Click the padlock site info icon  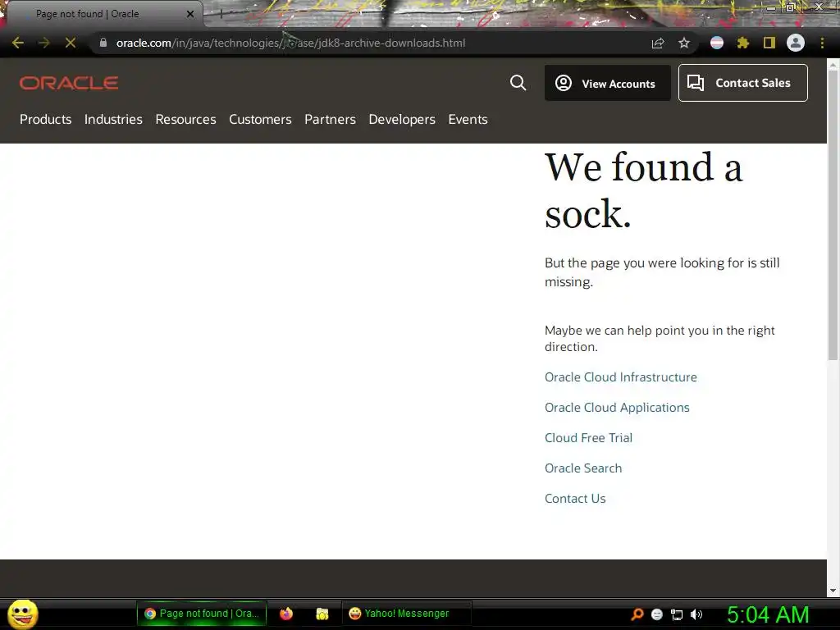[x=103, y=43]
